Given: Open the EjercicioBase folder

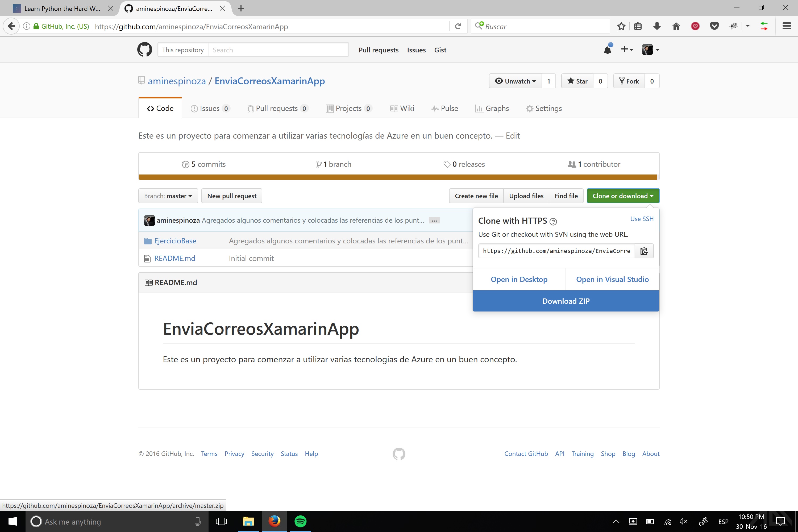Looking at the screenshot, I should tap(175, 241).
